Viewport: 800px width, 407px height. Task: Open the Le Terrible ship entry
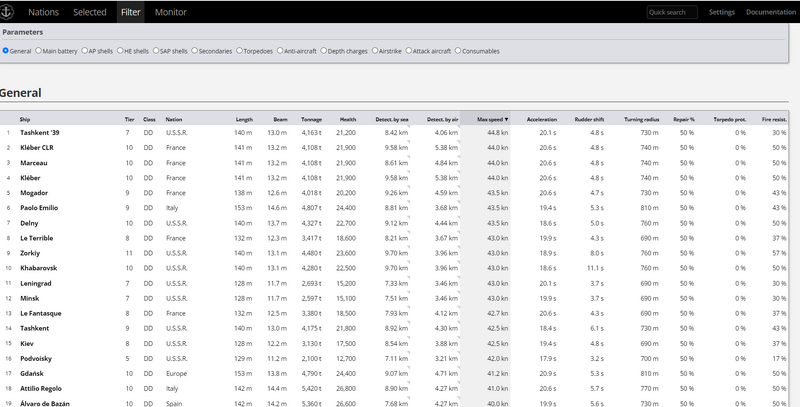[36, 238]
